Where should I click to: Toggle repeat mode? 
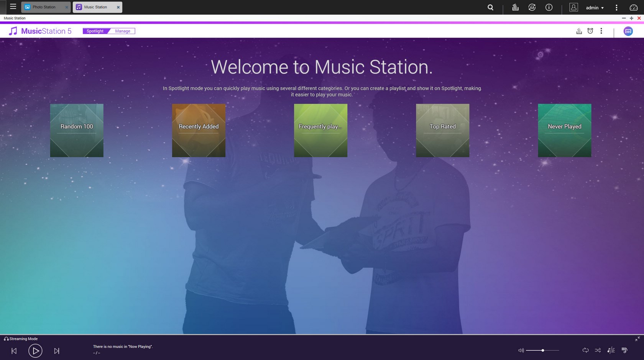coord(585,350)
